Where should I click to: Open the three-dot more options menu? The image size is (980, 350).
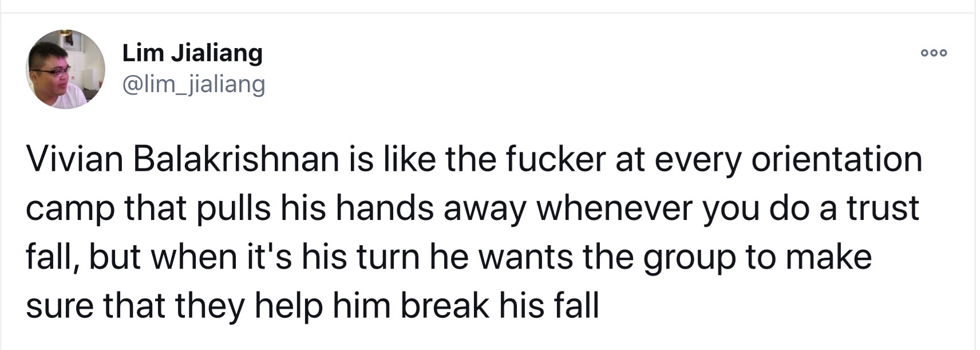[934, 53]
